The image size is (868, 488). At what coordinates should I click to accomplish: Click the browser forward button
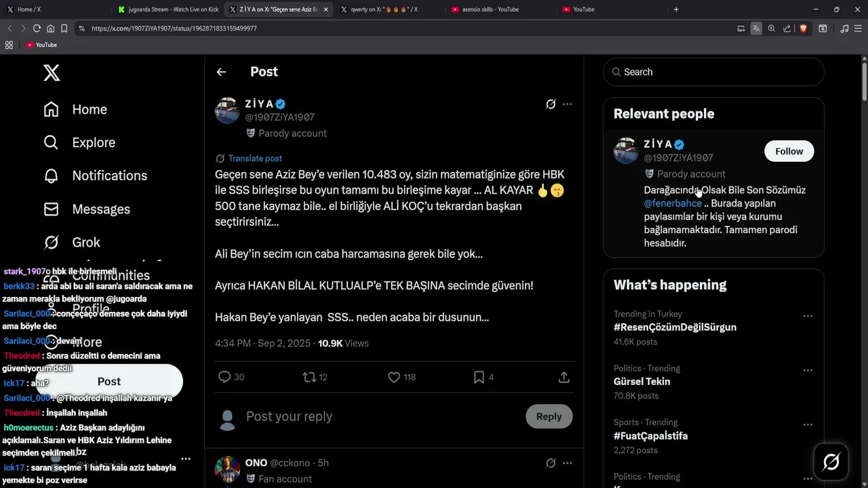point(23,28)
